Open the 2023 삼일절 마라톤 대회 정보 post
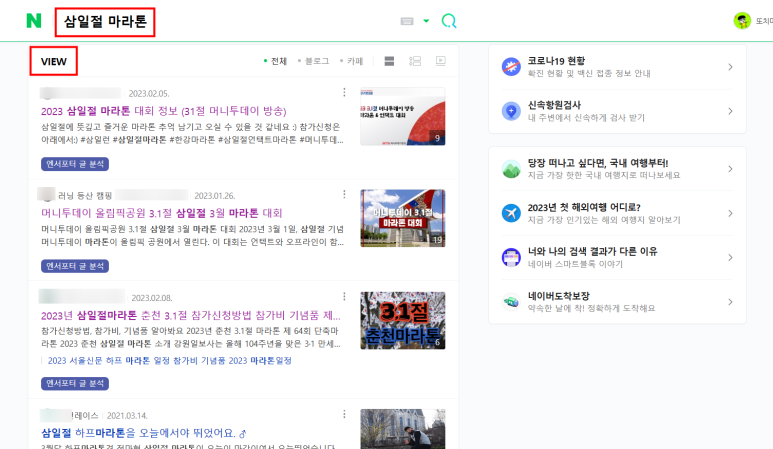 164,111
